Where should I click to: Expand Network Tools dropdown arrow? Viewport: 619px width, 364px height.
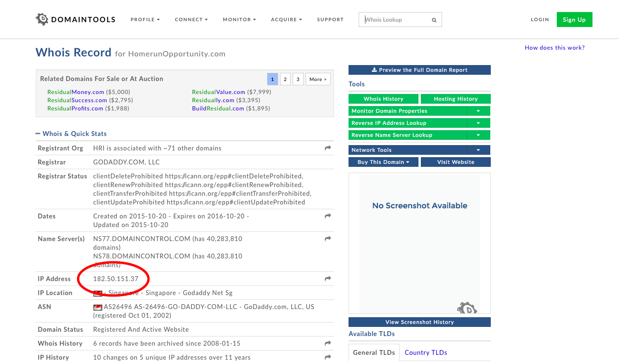[478, 150]
